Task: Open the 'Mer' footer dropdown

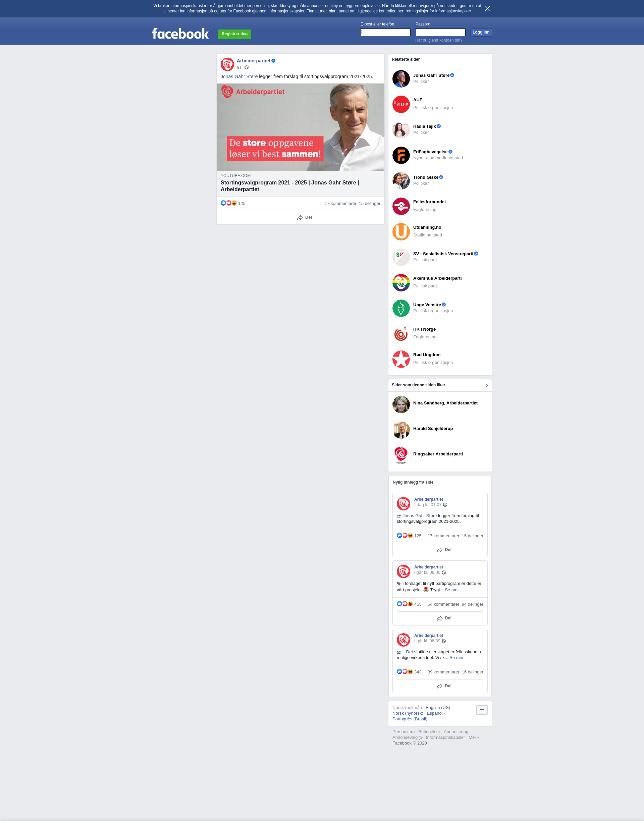Action: pos(474,737)
